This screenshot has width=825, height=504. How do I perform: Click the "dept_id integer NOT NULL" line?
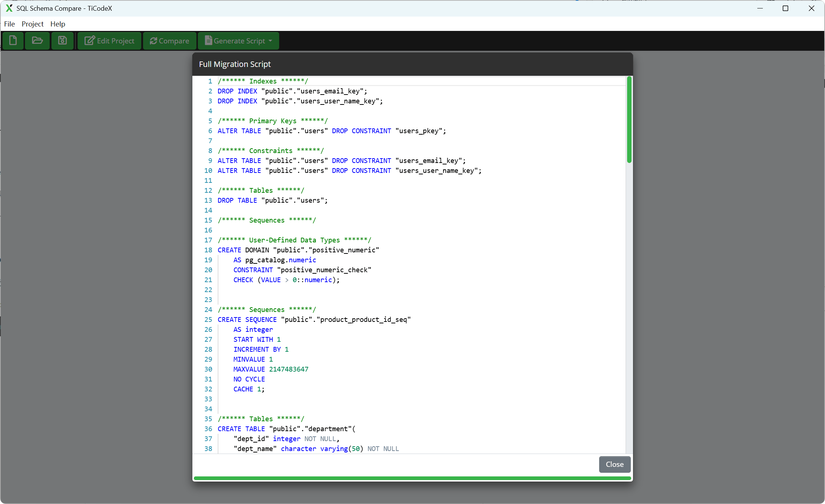[287, 439]
